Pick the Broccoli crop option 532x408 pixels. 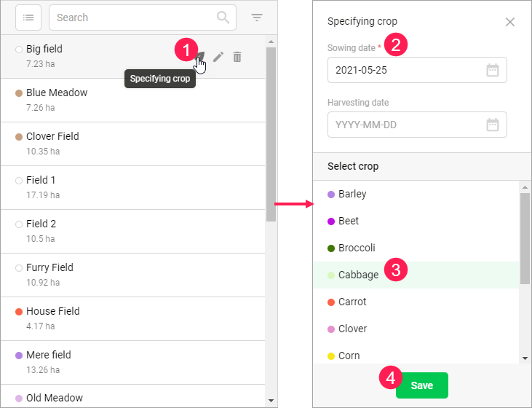point(357,248)
